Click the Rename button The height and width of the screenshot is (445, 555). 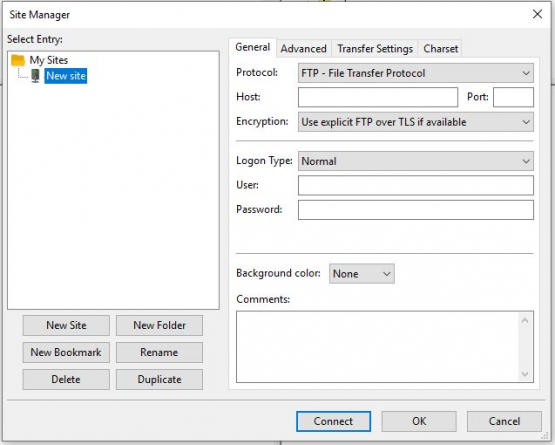click(159, 352)
